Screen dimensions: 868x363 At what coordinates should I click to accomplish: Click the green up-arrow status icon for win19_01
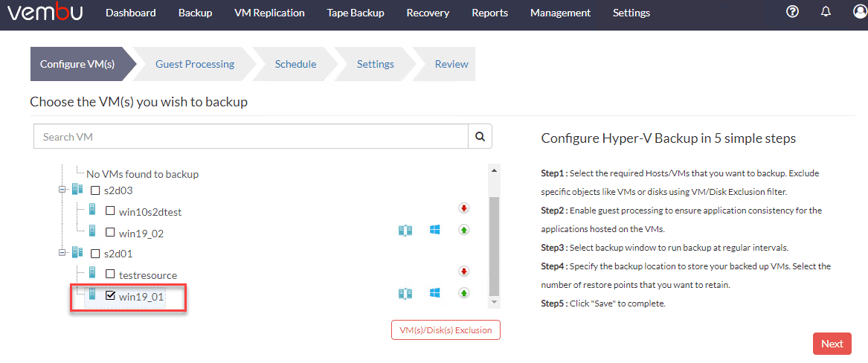click(464, 293)
